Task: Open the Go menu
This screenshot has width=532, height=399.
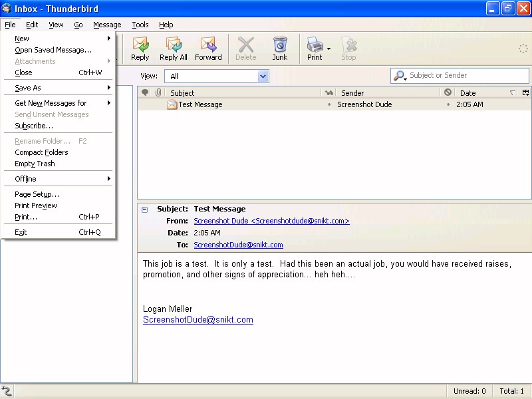Action: [78, 25]
